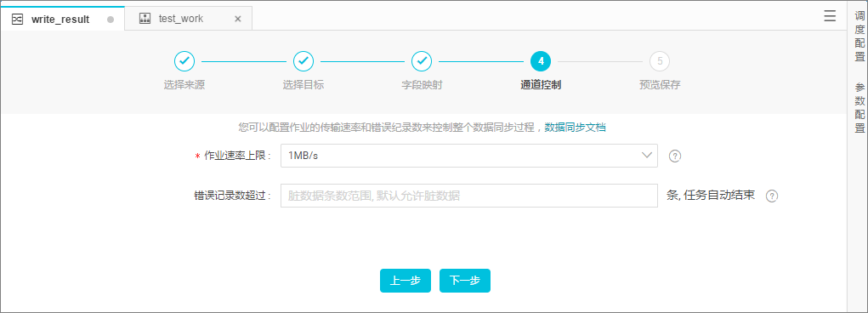Screen dimensions: 868x313
Task: Click step 5 预览保存 circle
Action: [x=660, y=61]
